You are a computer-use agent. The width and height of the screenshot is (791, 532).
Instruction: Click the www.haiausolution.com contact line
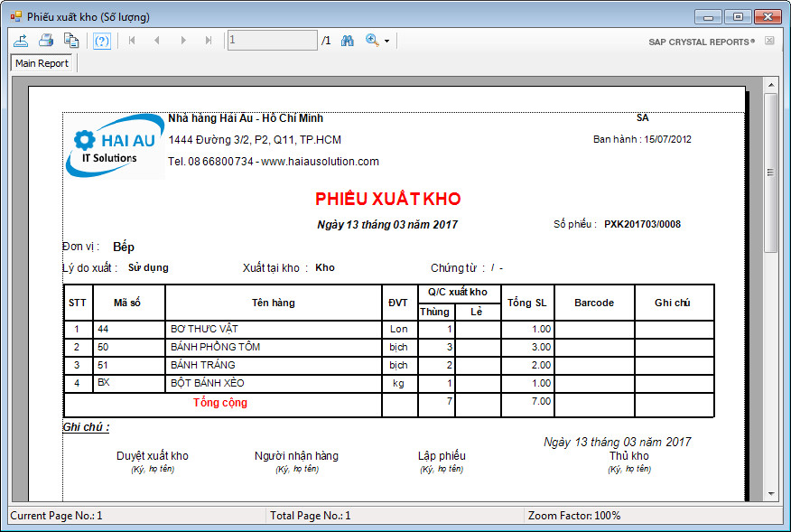pyautogui.click(x=274, y=162)
